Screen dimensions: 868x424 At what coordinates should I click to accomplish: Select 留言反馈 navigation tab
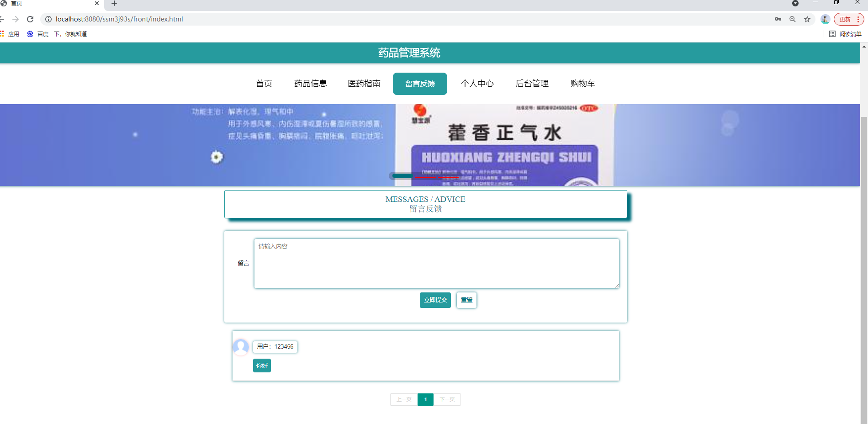click(x=420, y=84)
